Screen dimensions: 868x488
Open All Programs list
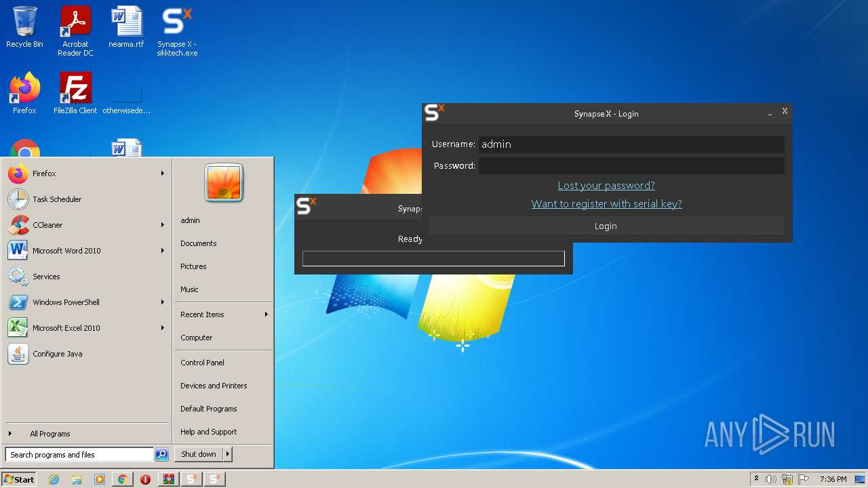86,434
